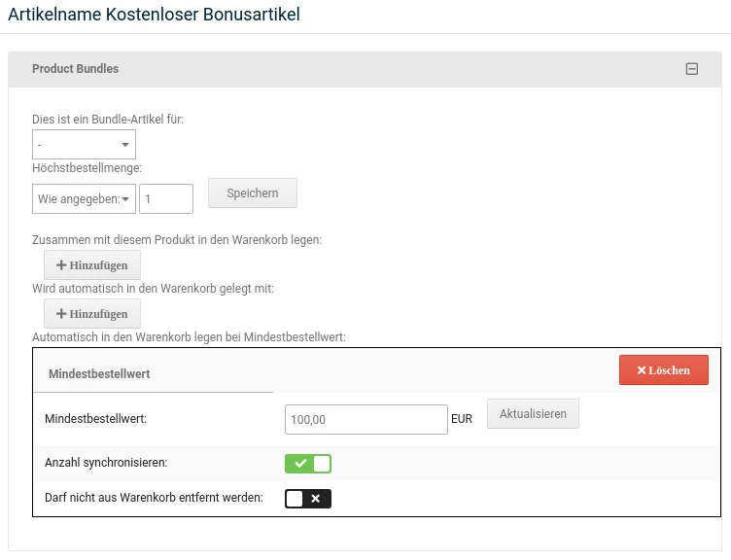Click the Mindestbestellwert amount input field

coord(365,420)
